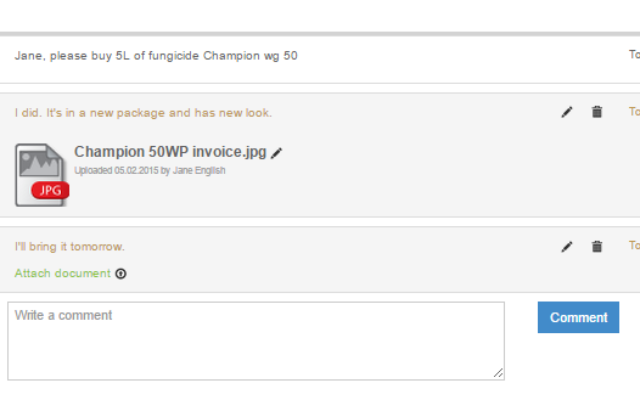Edit the "I'll bring it tomorrow" comment
640x400 pixels.
tap(567, 247)
